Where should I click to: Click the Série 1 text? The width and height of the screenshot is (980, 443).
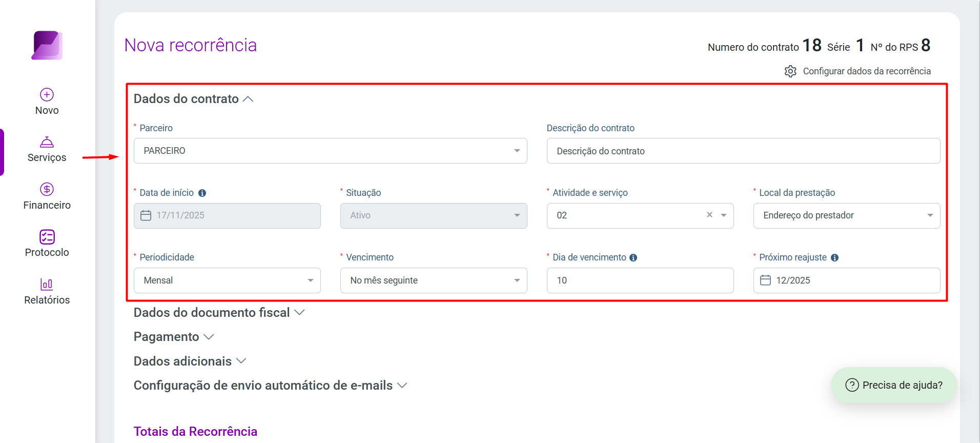click(846, 46)
